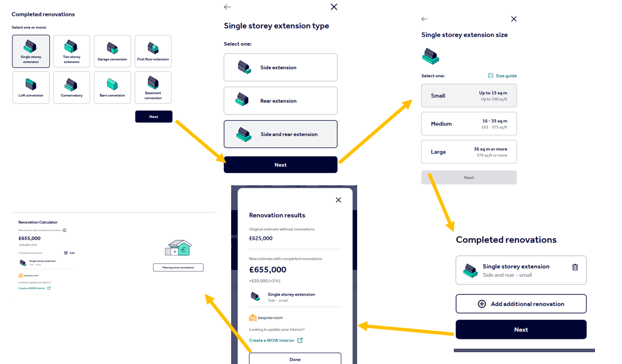Image resolution: width=622 pixels, height=364 pixels.
Task: Click Next on extension type panel
Action: tap(281, 165)
